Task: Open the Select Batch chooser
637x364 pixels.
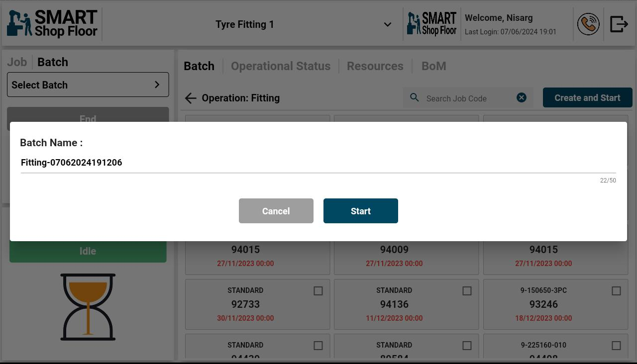Action: (x=88, y=85)
